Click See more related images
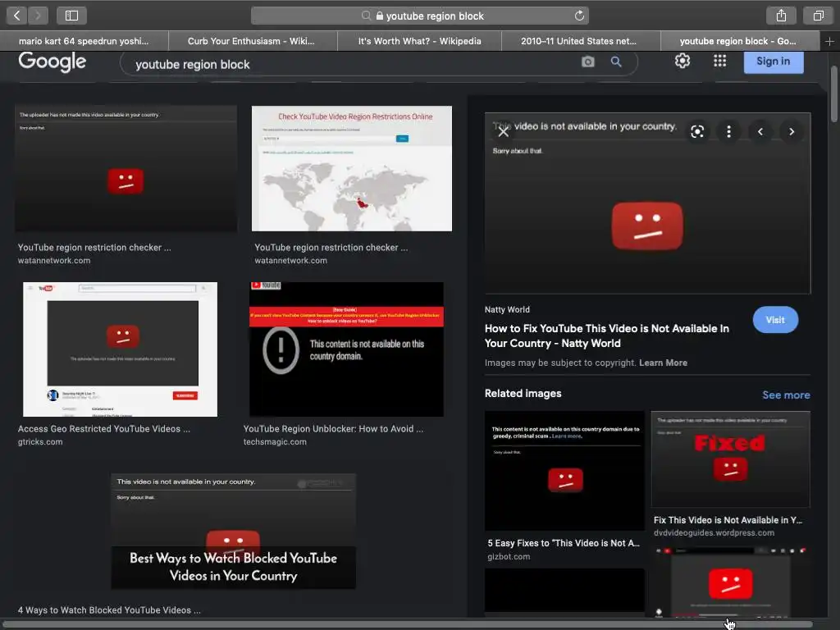This screenshot has height=630, width=840. click(786, 395)
